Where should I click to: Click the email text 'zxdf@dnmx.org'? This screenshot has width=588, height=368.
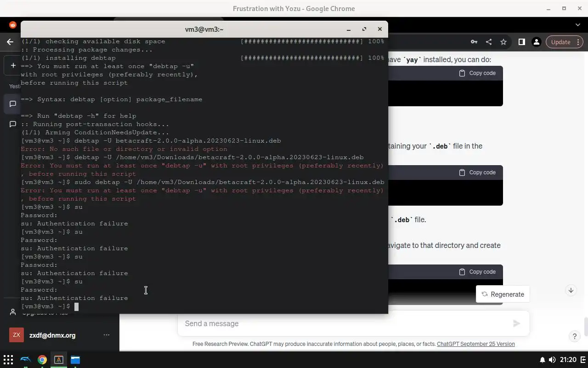tap(52, 335)
